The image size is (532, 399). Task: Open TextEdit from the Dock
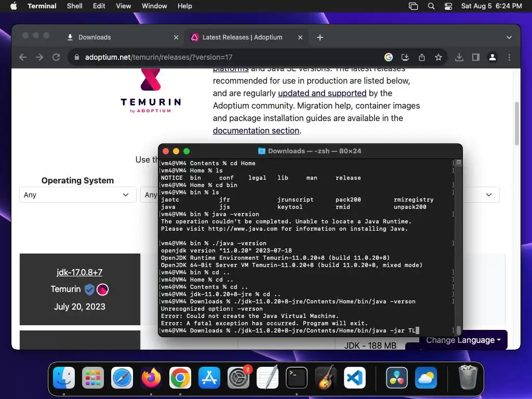[268, 378]
